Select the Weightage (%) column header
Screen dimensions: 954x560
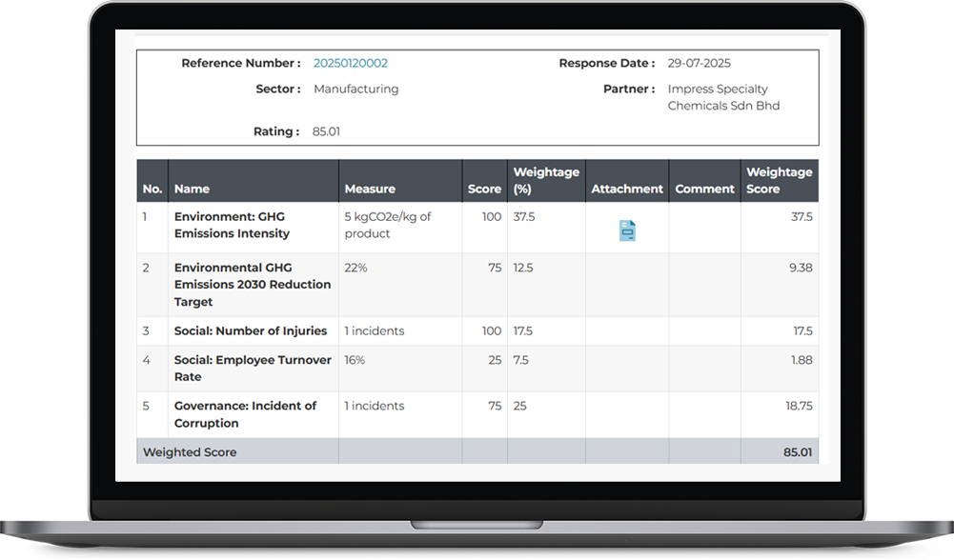545,180
